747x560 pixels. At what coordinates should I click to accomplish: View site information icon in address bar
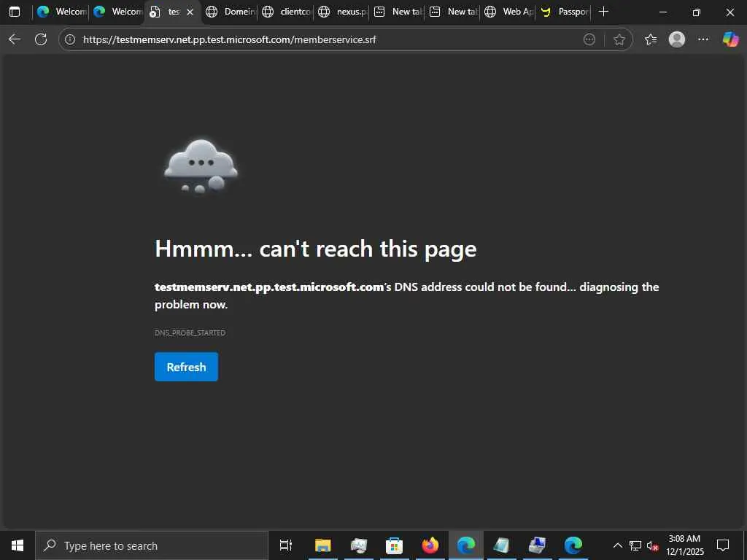tap(70, 39)
